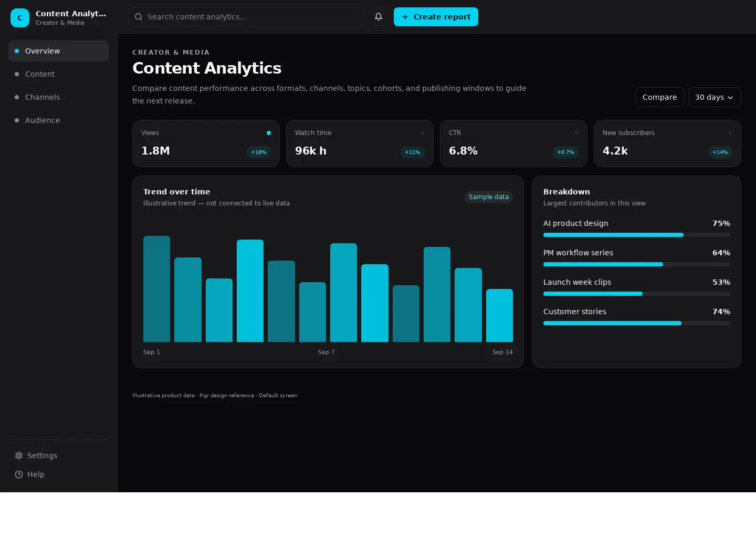The height and width of the screenshot is (538, 756).
Task: Click the Settings gear icon
Action: point(19,456)
